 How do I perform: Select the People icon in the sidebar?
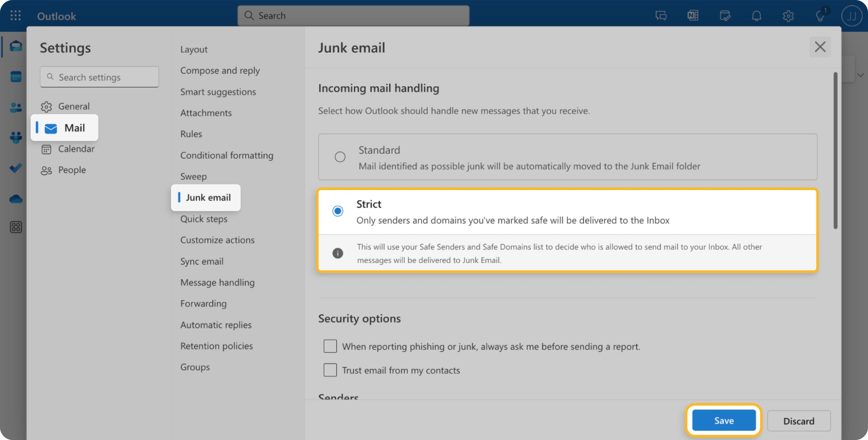15,107
